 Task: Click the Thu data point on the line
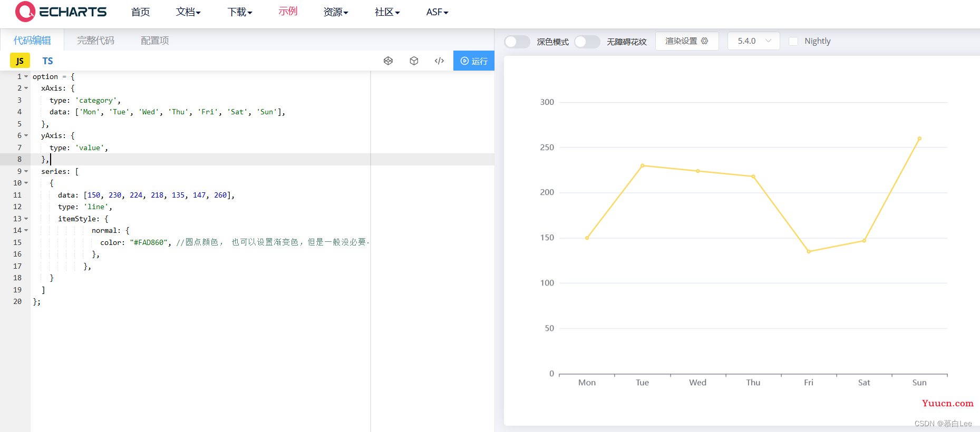[x=753, y=176]
